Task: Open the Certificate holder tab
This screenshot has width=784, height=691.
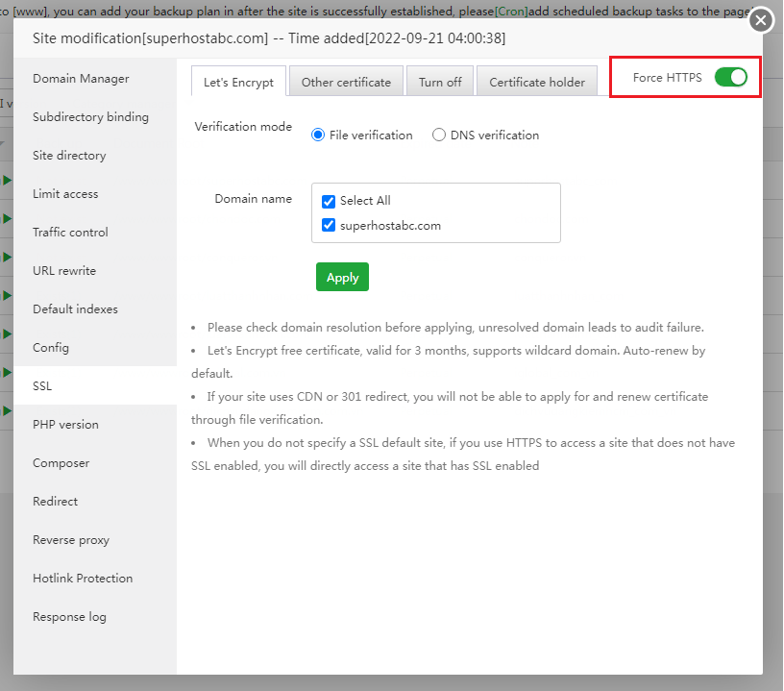Action: [x=537, y=82]
